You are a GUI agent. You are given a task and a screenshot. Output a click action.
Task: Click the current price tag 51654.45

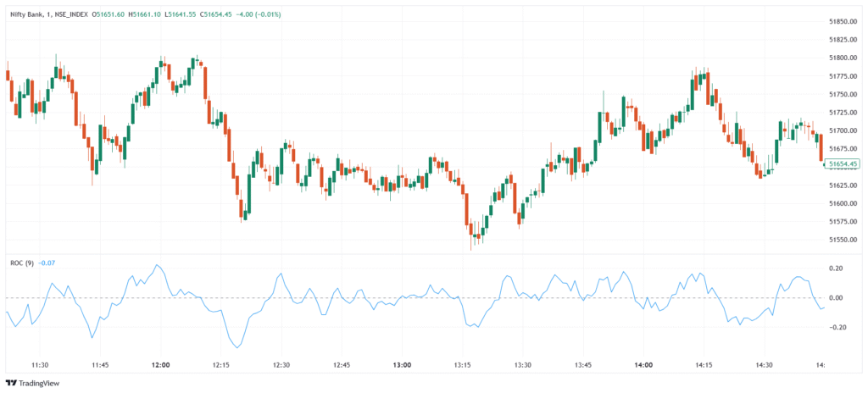[x=844, y=163]
